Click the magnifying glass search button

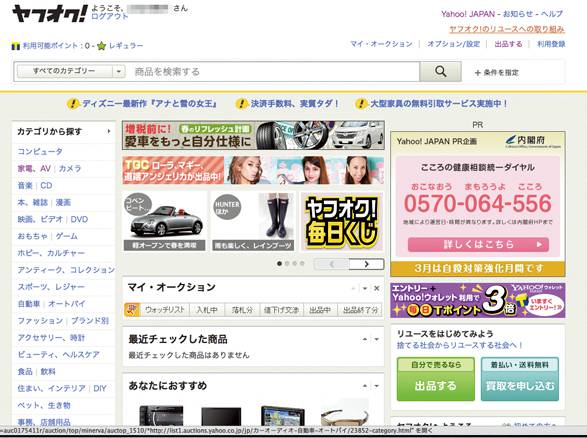(441, 71)
